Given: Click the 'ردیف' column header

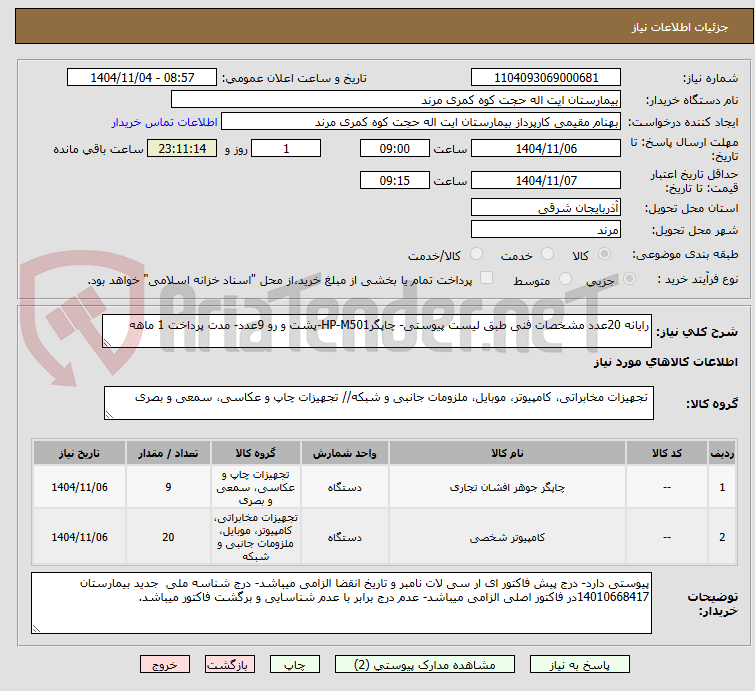Looking at the screenshot, I should tap(722, 453).
